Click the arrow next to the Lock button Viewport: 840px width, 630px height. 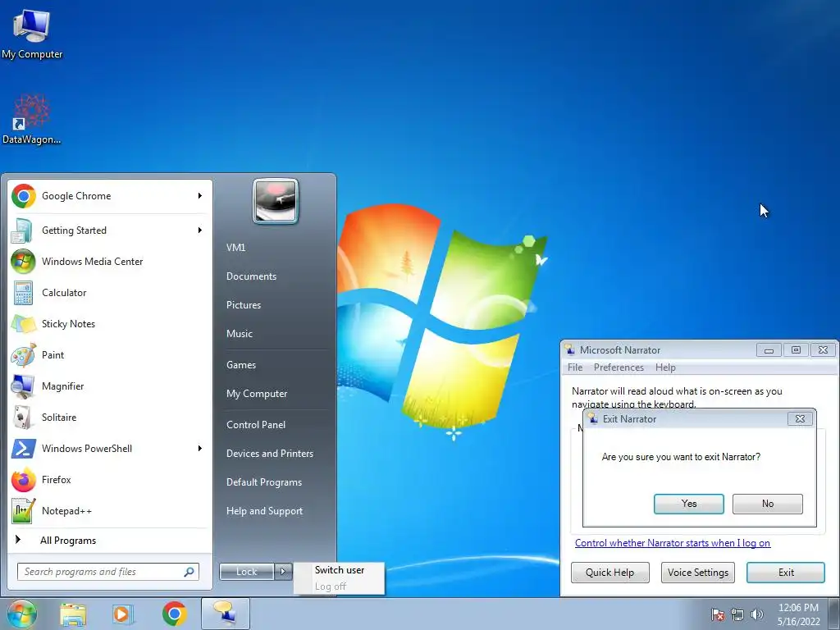tap(283, 572)
